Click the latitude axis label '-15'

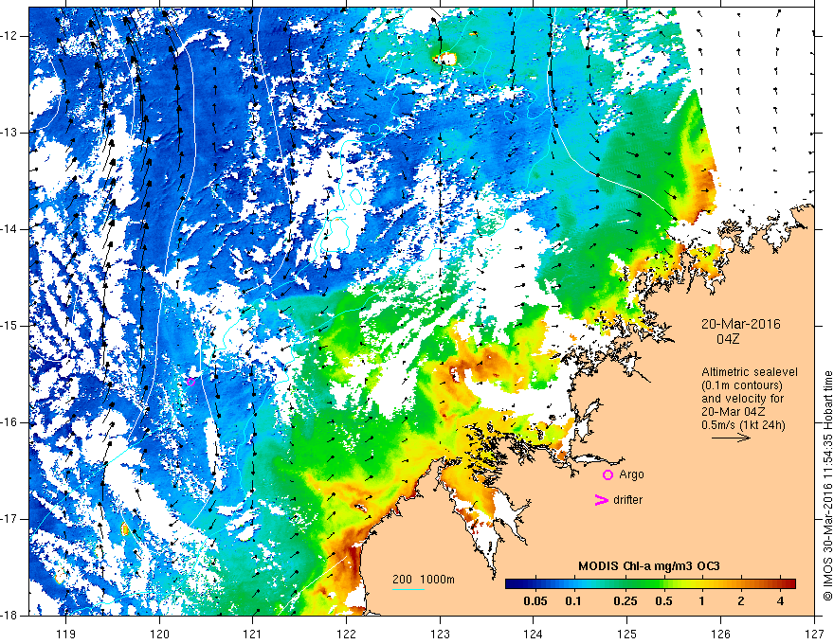(x=9, y=326)
